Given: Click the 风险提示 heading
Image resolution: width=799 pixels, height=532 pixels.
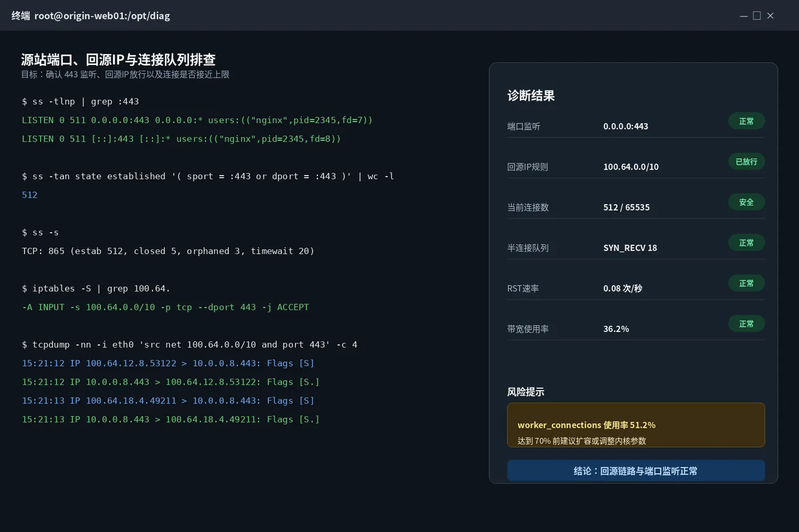Looking at the screenshot, I should click(x=526, y=392).
